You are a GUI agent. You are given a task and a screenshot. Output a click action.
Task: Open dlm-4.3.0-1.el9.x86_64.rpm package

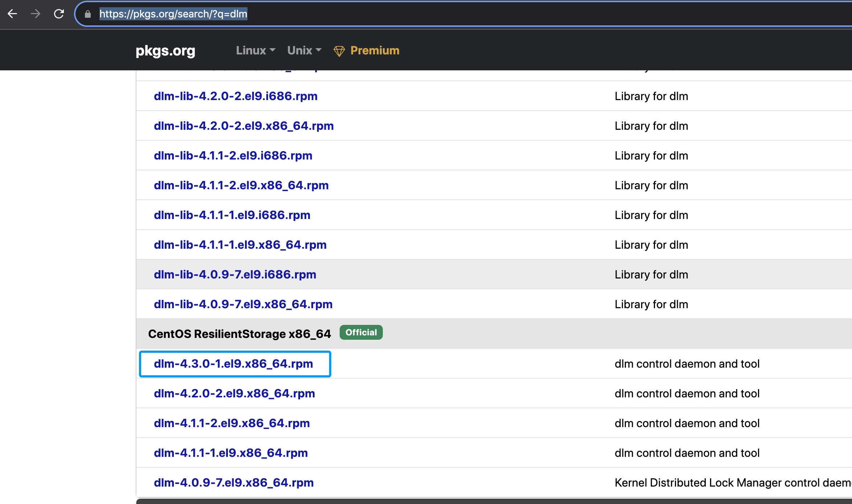(233, 364)
